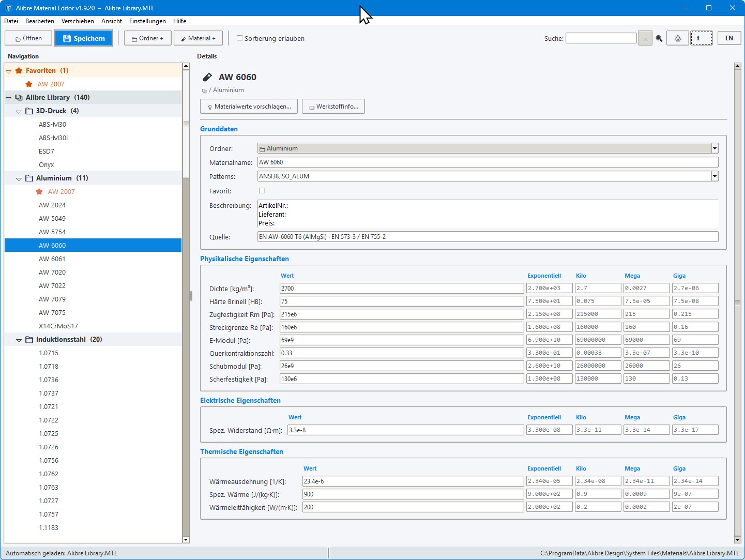
Task: Click the file path in the status bar
Action: click(640, 553)
